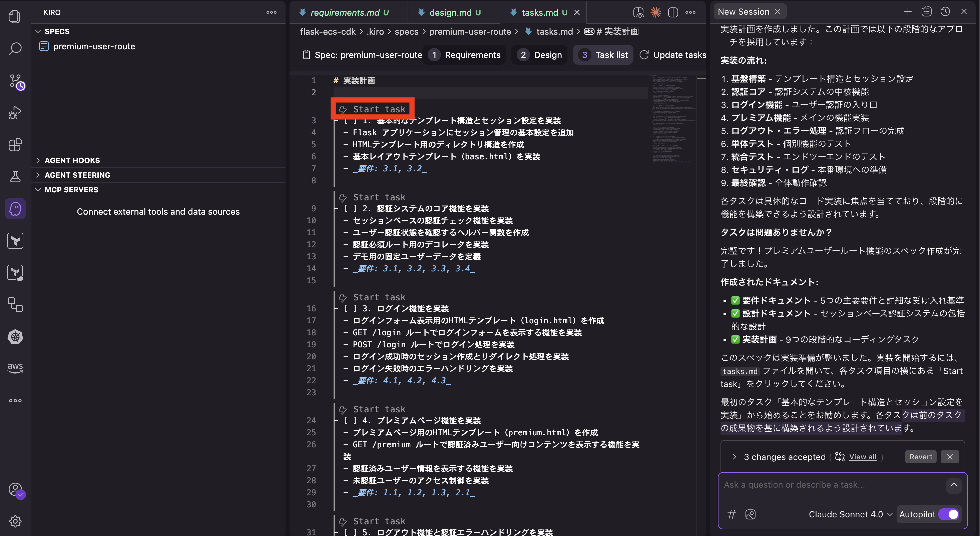Open the AWS toolkit sidebar view
This screenshot has height=536, width=980.
click(15, 367)
